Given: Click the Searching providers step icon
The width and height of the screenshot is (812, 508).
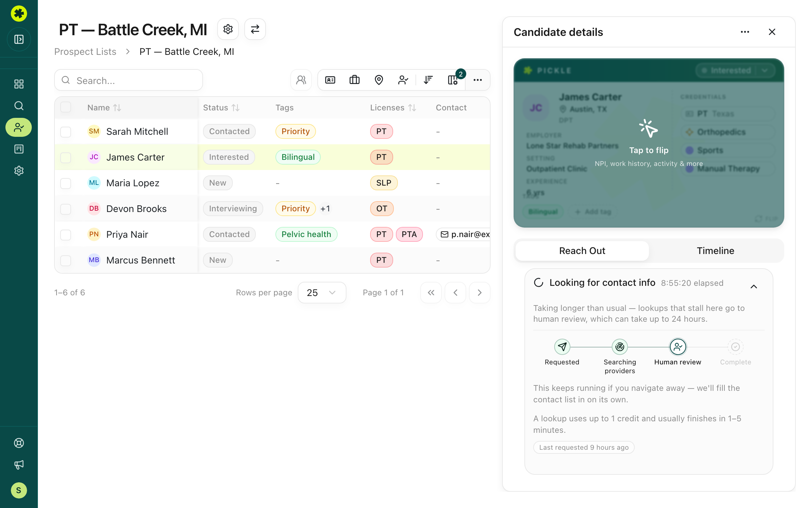Looking at the screenshot, I should [620, 347].
